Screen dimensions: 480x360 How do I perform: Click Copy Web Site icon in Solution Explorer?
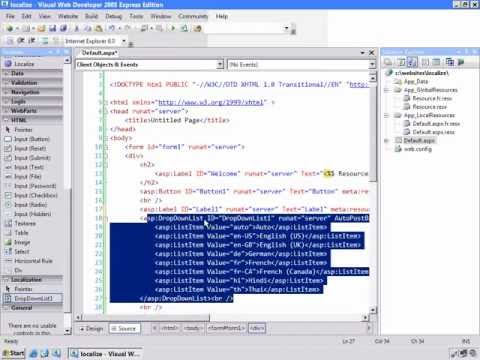[450, 62]
